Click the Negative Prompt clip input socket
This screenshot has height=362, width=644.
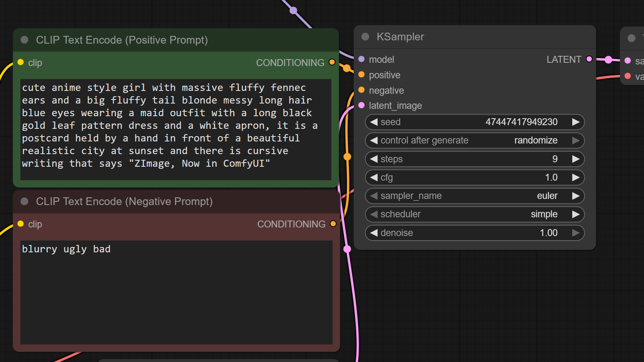coord(21,224)
